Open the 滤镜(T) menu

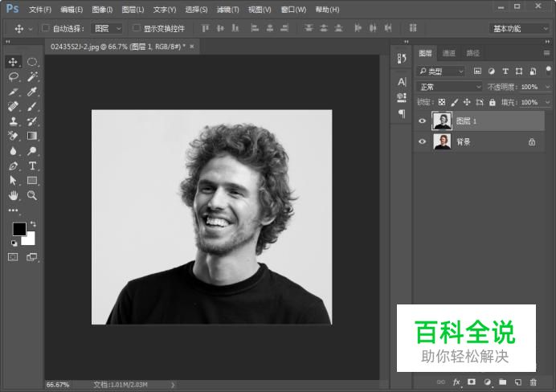coord(227,10)
